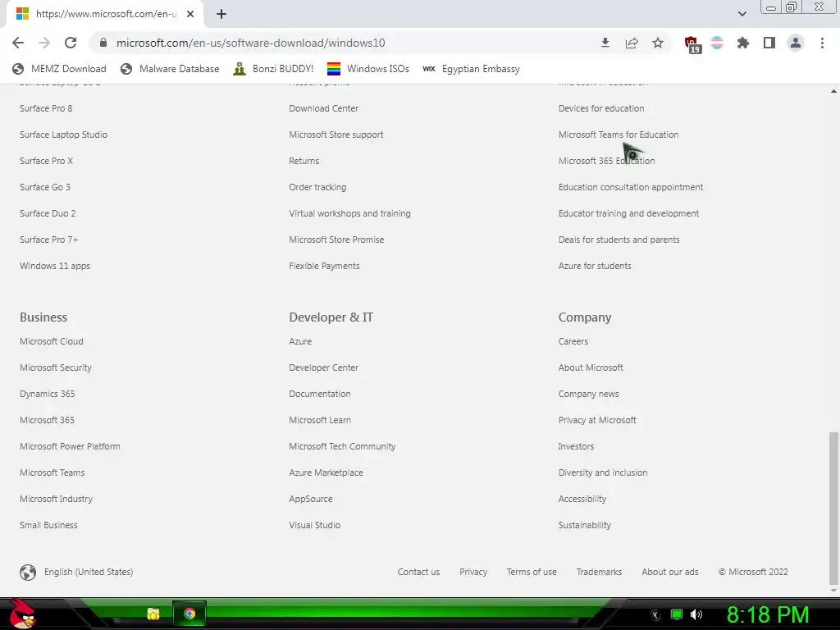Open Windows 11 apps link

(55, 266)
